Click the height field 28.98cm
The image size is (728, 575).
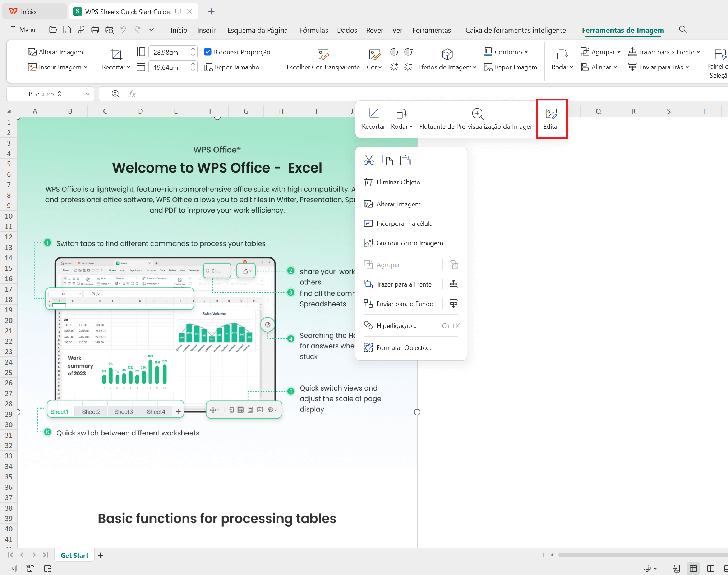(169, 52)
